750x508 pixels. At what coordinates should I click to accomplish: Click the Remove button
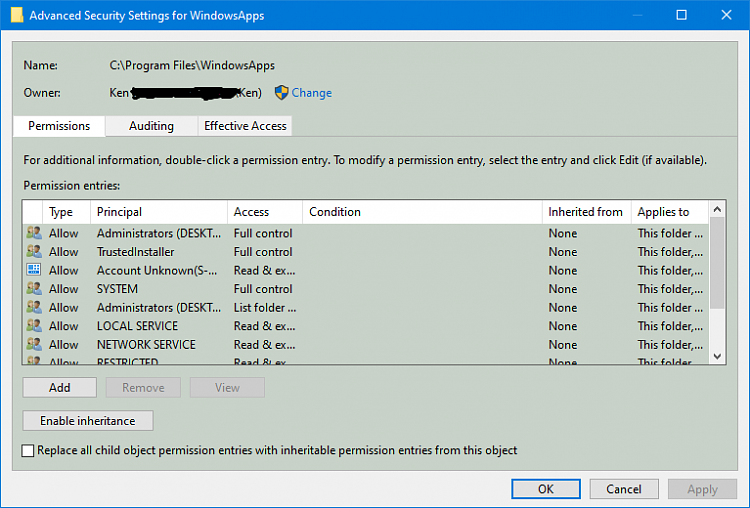pyautogui.click(x=143, y=387)
